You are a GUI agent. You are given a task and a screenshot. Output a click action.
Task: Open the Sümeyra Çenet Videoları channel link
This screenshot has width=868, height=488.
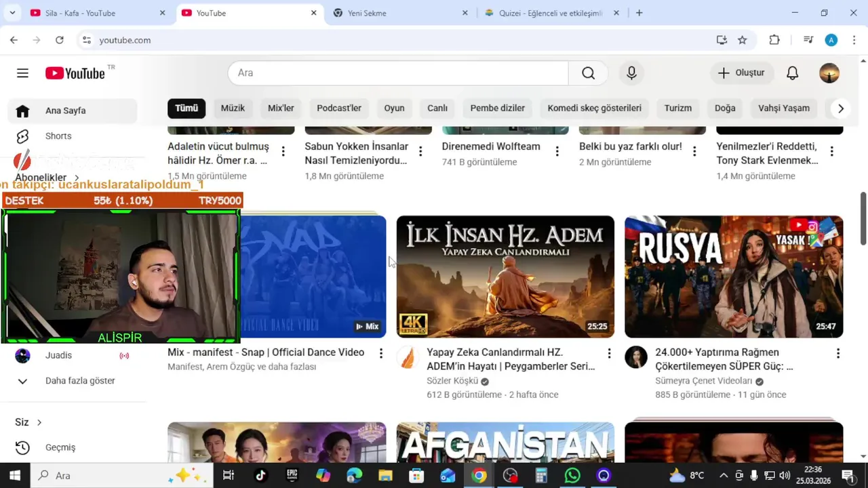[704, 381]
